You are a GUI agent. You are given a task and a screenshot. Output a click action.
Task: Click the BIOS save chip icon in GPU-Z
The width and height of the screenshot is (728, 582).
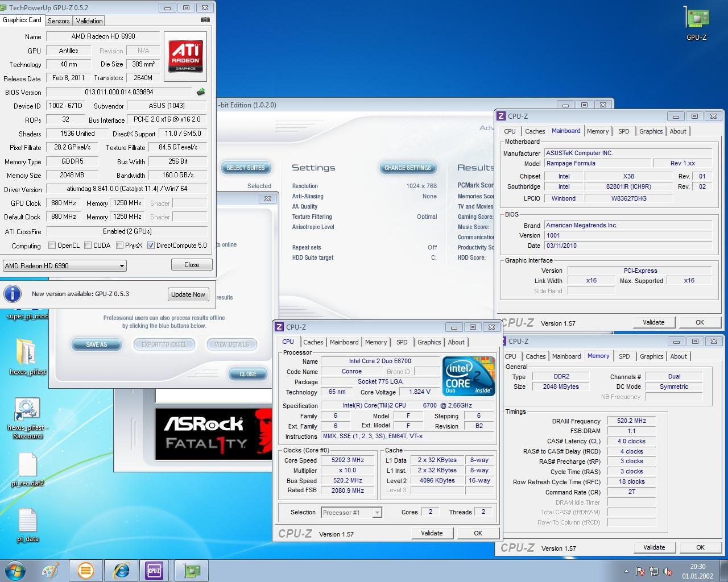pos(201,92)
